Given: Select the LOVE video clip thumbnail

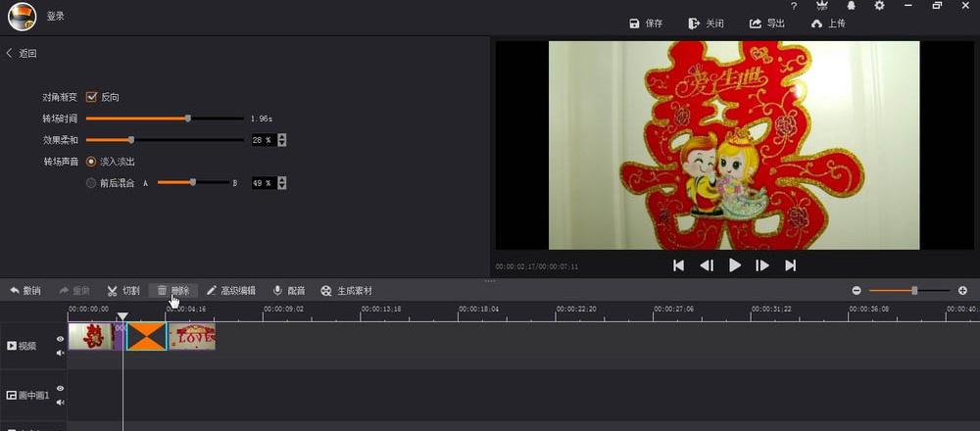Looking at the screenshot, I should pos(192,336).
